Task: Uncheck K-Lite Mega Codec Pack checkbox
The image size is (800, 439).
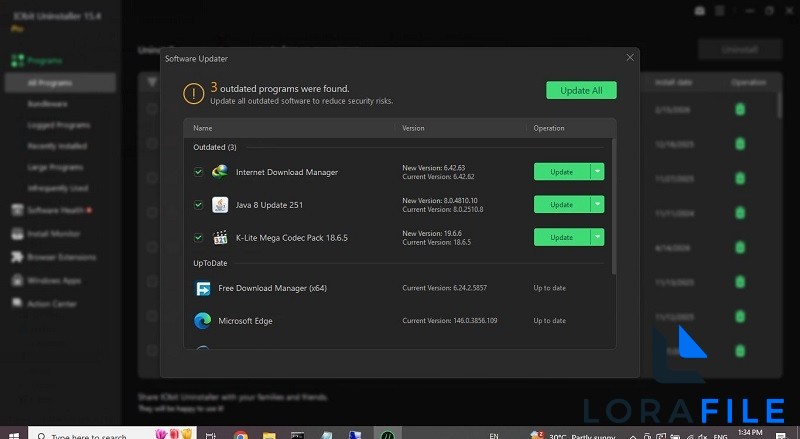Action: pos(198,237)
